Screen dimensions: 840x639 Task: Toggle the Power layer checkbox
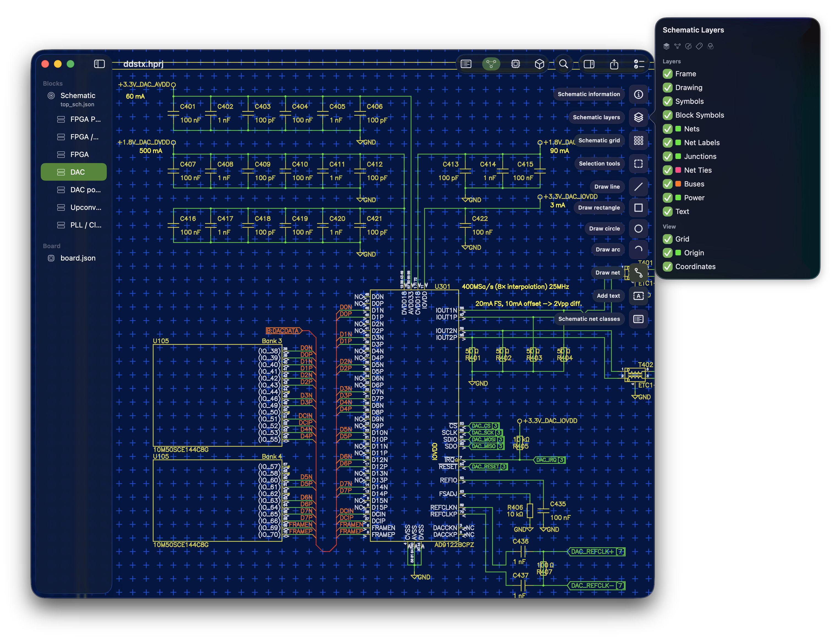click(667, 198)
